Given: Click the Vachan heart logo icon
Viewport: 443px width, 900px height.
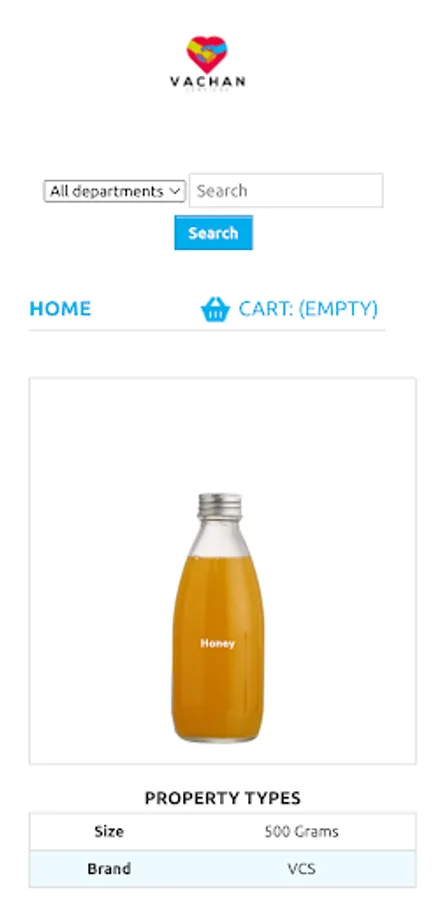Looking at the screenshot, I should tap(207, 54).
